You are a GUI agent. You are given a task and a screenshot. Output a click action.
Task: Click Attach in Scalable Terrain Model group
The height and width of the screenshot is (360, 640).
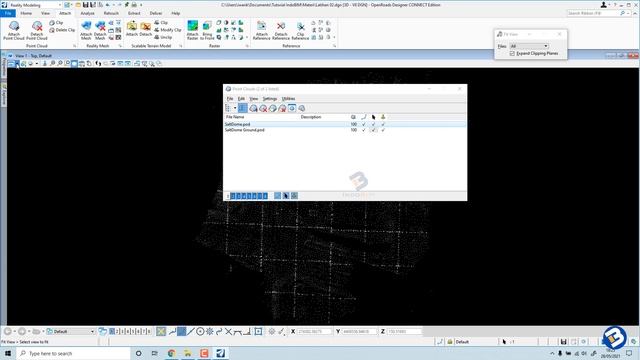131,29
